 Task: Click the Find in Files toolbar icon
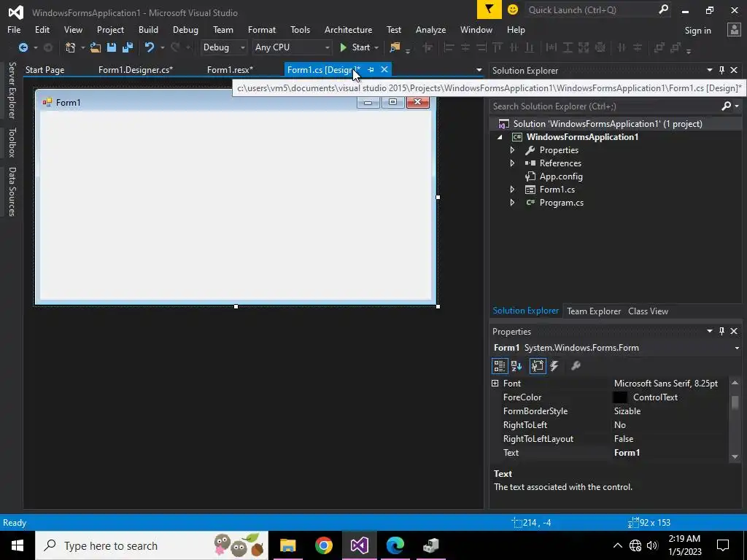395,47
